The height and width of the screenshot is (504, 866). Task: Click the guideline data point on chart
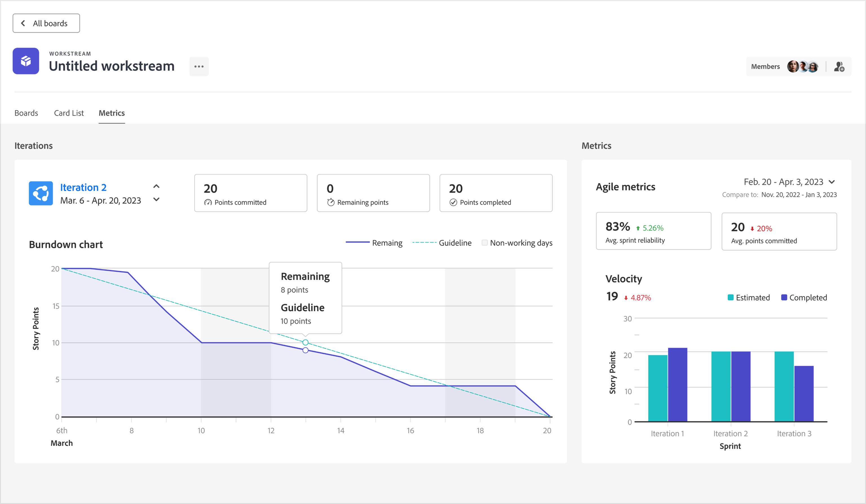[306, 342]
